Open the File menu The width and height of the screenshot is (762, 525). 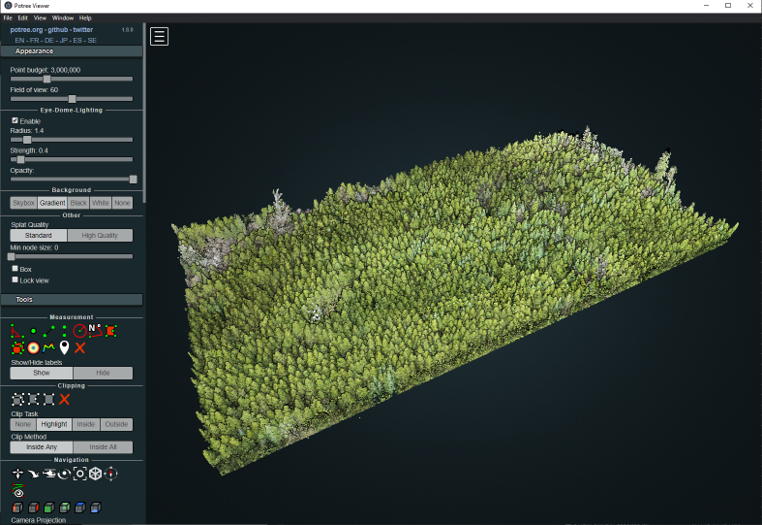pyautogui.click(x=8, y=18)
